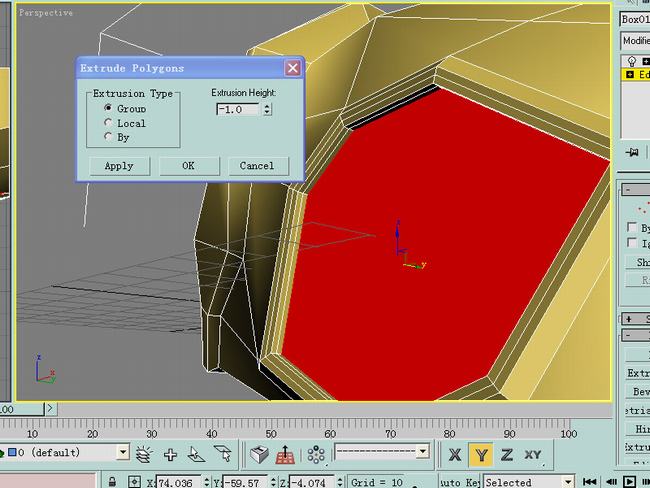Image resolution: width=650 pixels, height=488 pixels.
Task: Cancel the Extrude Polygons dialog
Action: (x=257, y=166)
